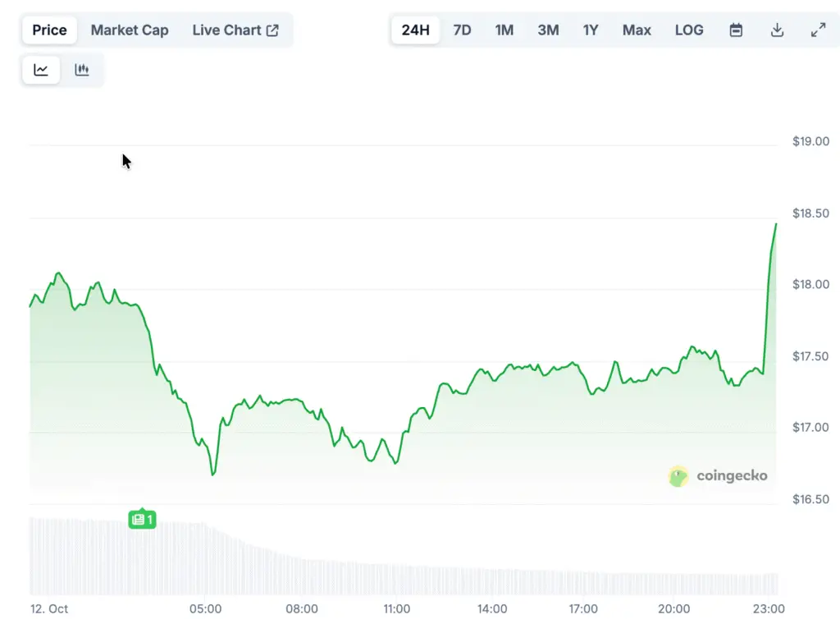Open the Live Chart external link

click(x=235, y=30)
